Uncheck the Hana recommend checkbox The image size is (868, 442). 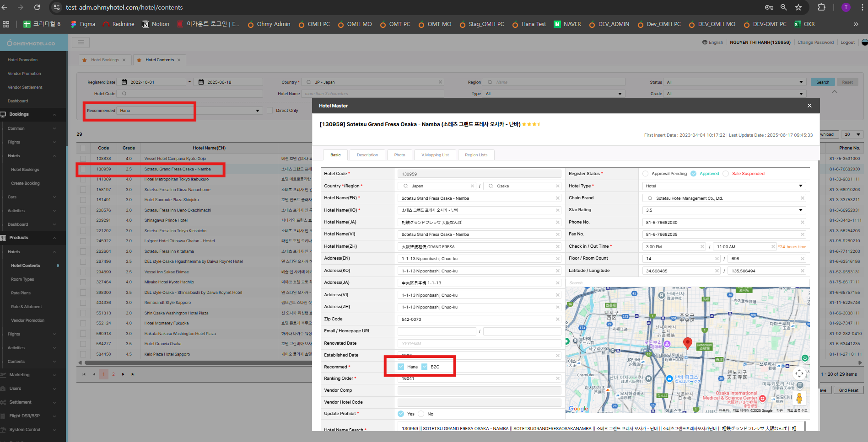[x=401, y=367]
